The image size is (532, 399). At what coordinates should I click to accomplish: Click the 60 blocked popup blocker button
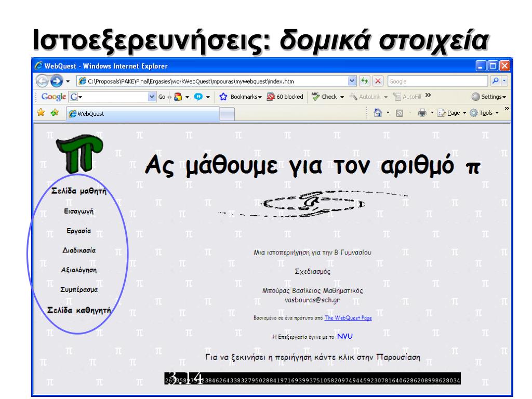tap(285, 97)
